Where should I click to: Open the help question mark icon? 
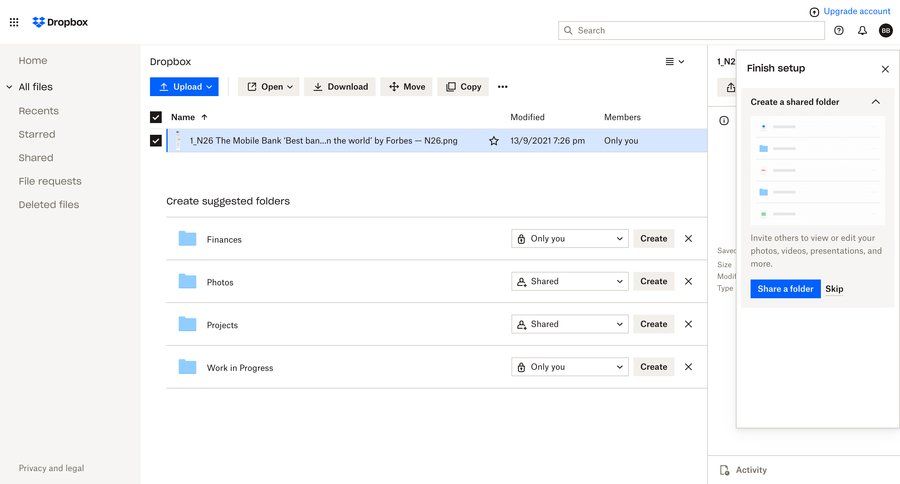coord(839,30)
